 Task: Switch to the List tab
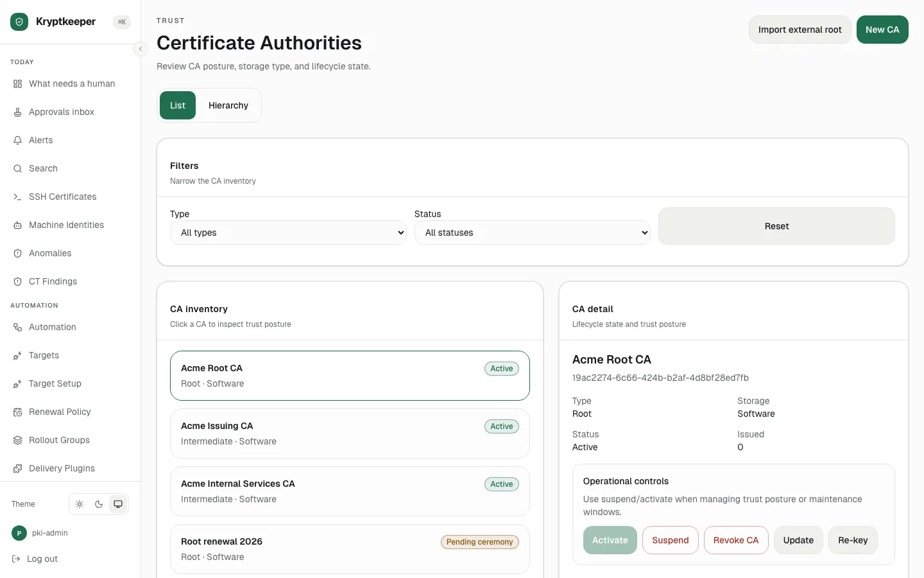pos(178,105)
